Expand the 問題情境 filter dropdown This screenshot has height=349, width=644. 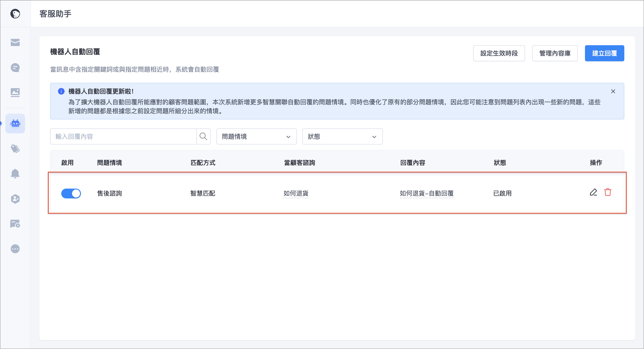tap(256, 136)
